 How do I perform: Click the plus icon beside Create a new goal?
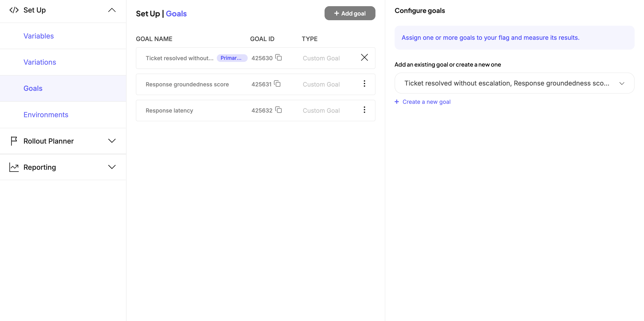point(397,102)
